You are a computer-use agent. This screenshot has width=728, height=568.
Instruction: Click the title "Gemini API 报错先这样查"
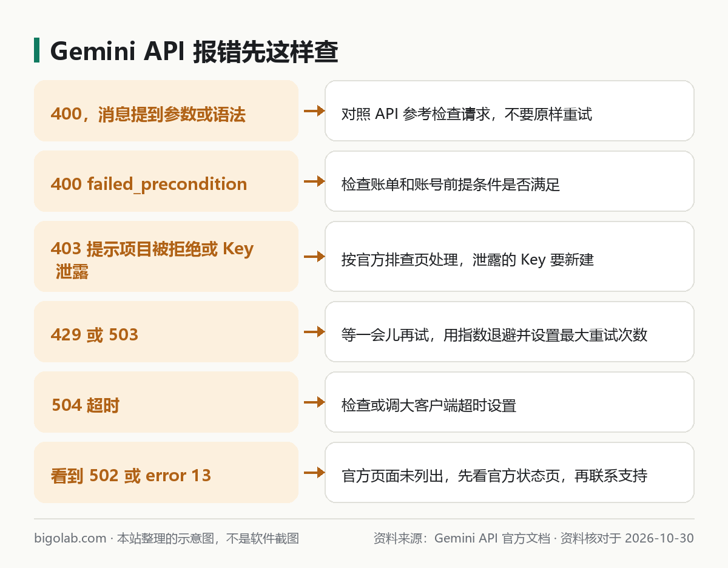pyautogui.click(x=194, y=52)
